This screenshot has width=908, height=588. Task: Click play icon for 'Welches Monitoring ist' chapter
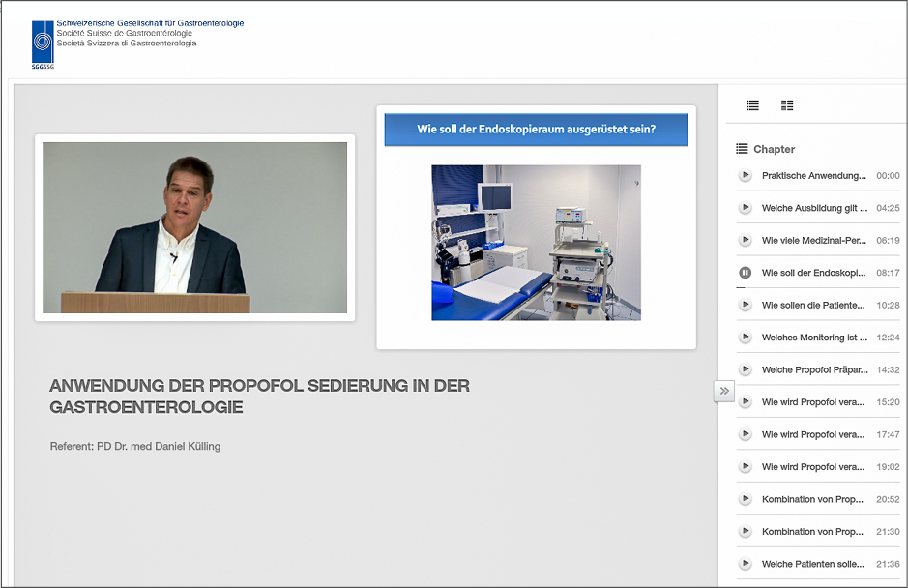pos(745,338)
